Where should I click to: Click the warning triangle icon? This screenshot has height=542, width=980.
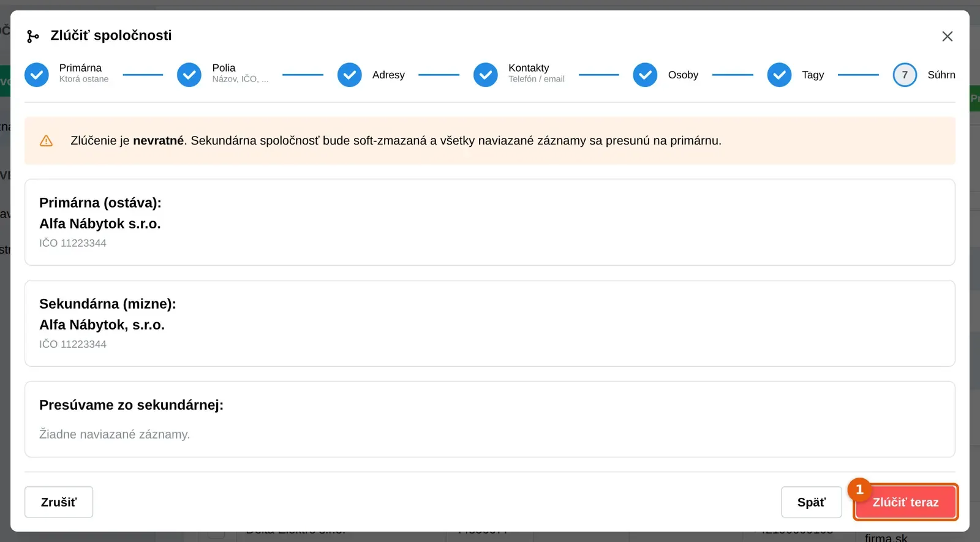(46, 141)
